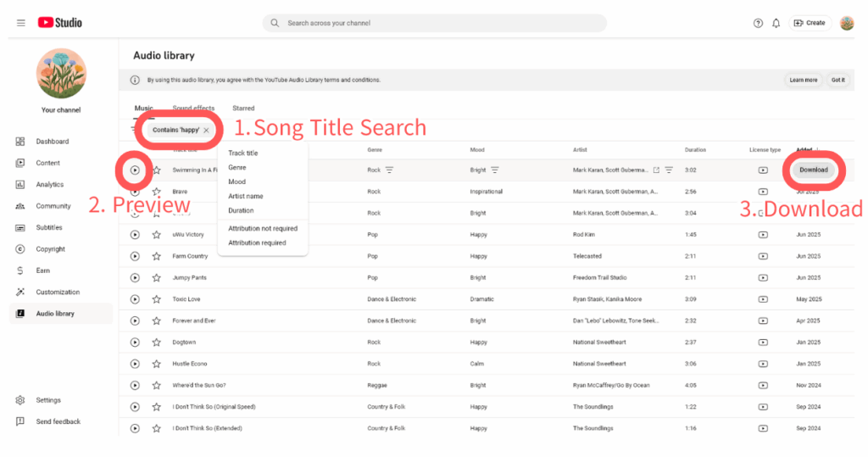
Task: Switch to the Starred tab
Action: [x=243, y=109]
